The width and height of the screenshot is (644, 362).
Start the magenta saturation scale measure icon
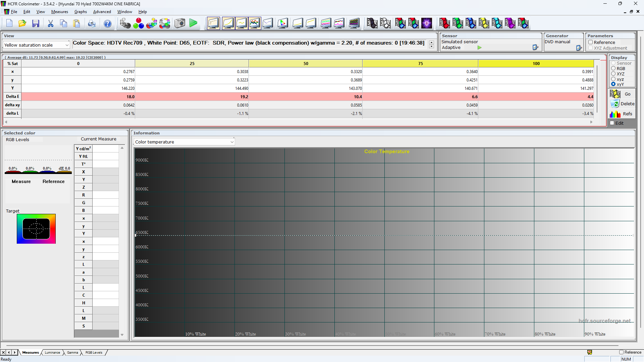click(510, 23)
